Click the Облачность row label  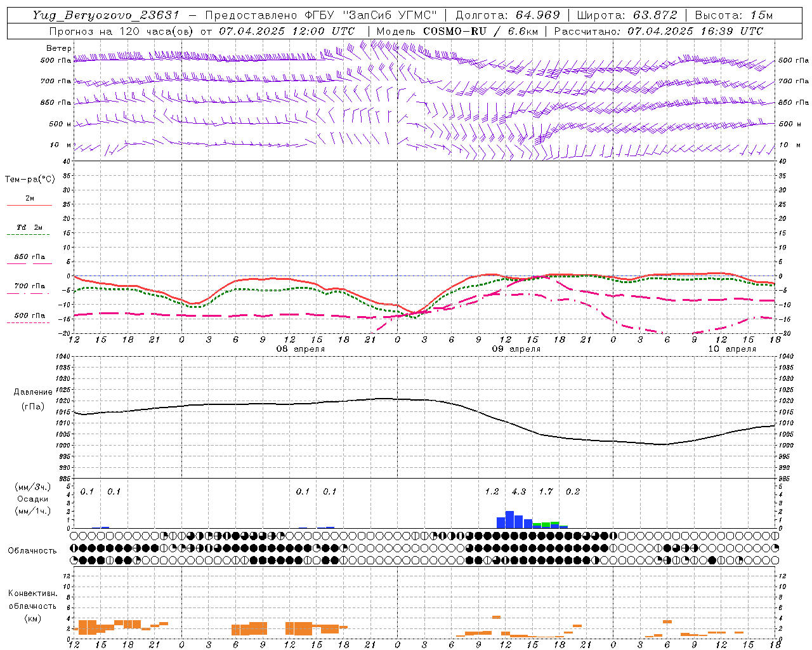[x=32, y=551]
